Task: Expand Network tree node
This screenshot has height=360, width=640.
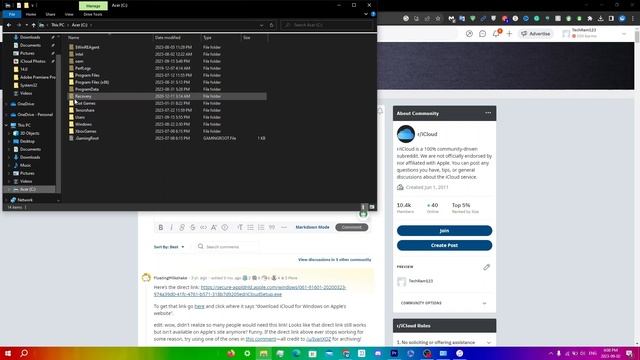Action: click(7, 200)
